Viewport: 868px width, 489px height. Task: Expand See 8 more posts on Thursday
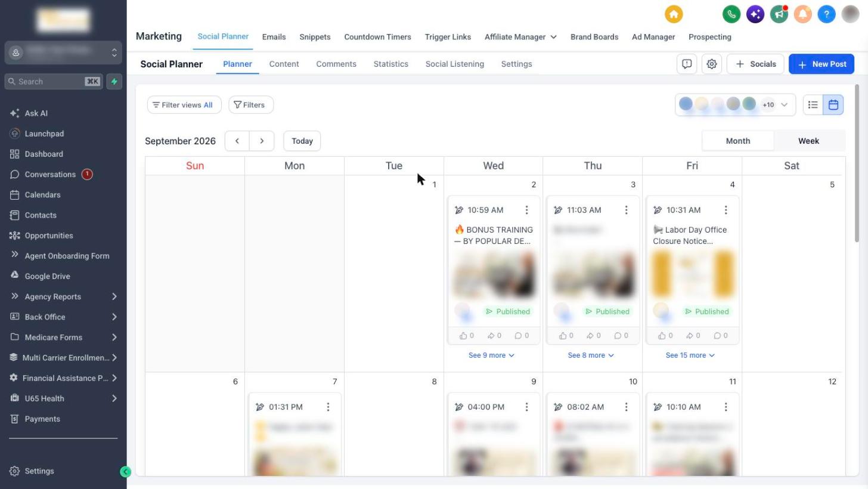click(591, 355)
